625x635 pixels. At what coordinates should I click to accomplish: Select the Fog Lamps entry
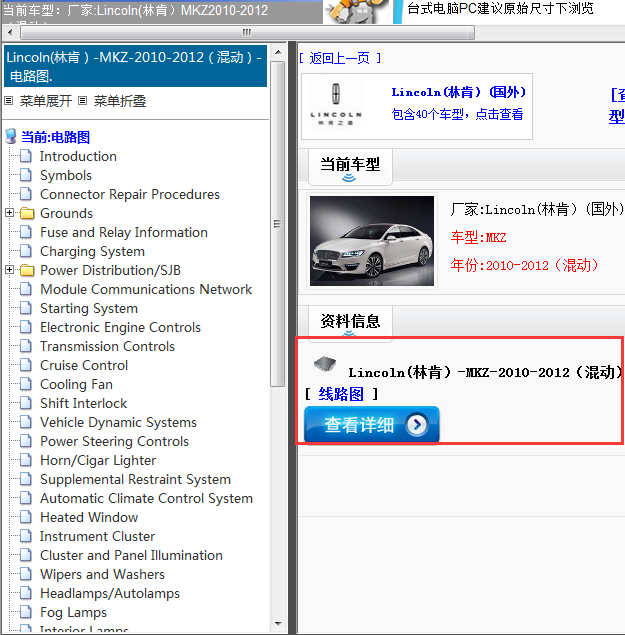pyautogui.click(x=73, y=612)
